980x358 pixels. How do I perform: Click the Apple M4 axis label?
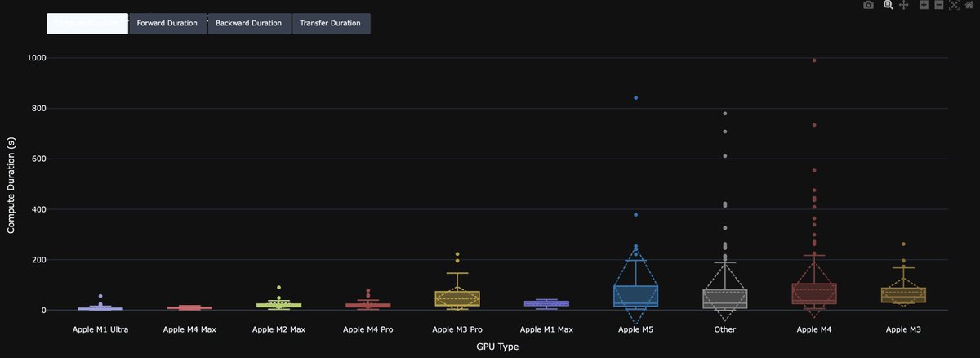coord(813,330)
